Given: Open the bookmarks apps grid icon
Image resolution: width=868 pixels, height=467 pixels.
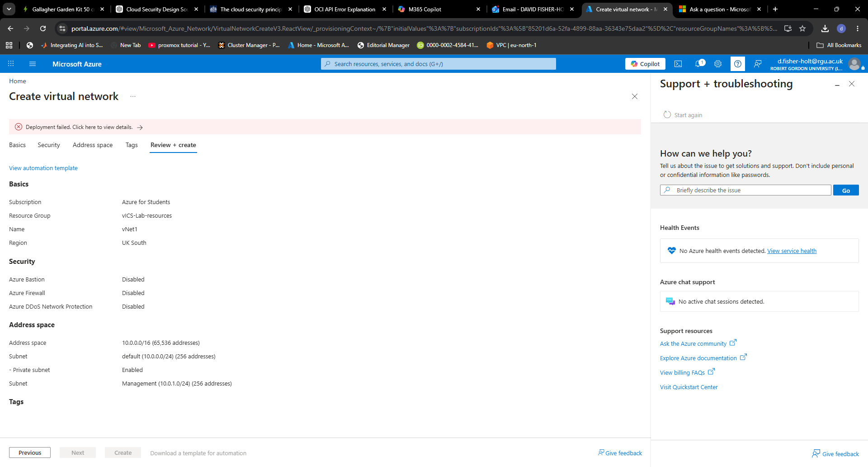Looking at the screenshot, I should 9,45.
